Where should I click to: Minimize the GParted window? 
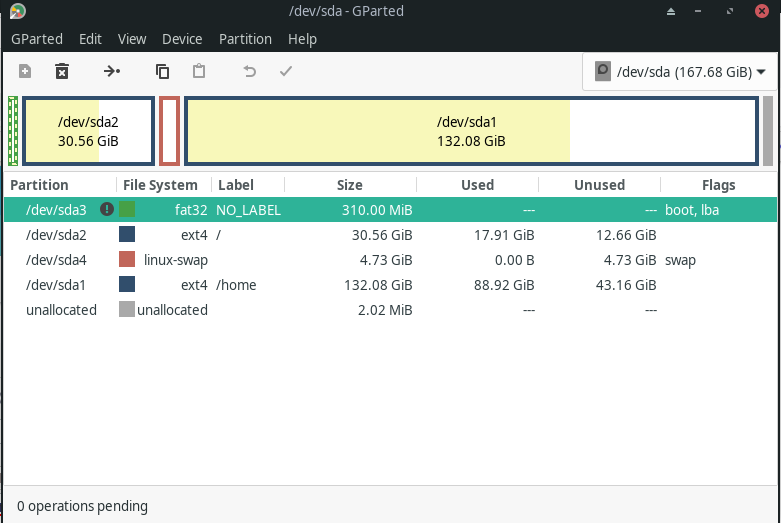pyautogui.click(x=698, y=11)
